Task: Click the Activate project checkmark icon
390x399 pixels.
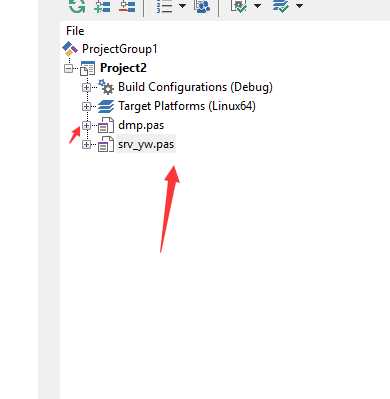Action: pos(239,6)
